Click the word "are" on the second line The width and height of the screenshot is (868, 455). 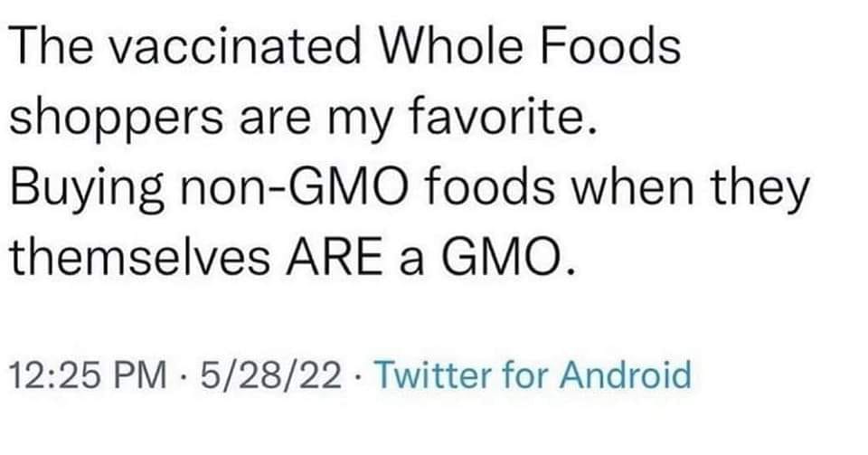pos(276,120)
